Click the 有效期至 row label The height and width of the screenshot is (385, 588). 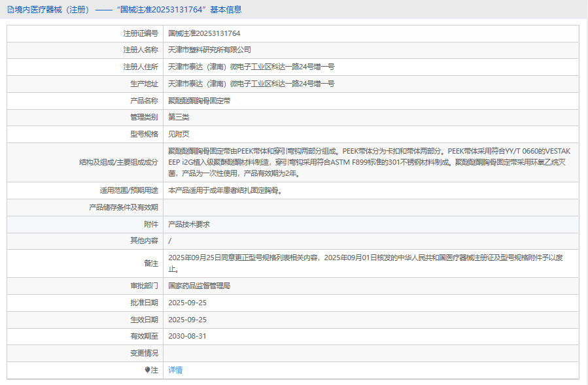point(144,336)
